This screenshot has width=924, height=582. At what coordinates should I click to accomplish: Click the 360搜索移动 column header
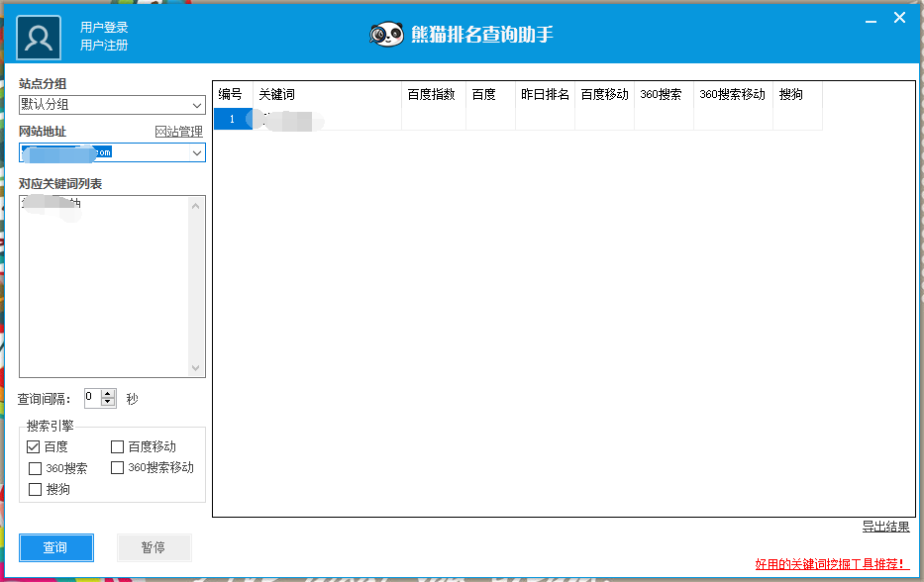click(x=733, y=94)
